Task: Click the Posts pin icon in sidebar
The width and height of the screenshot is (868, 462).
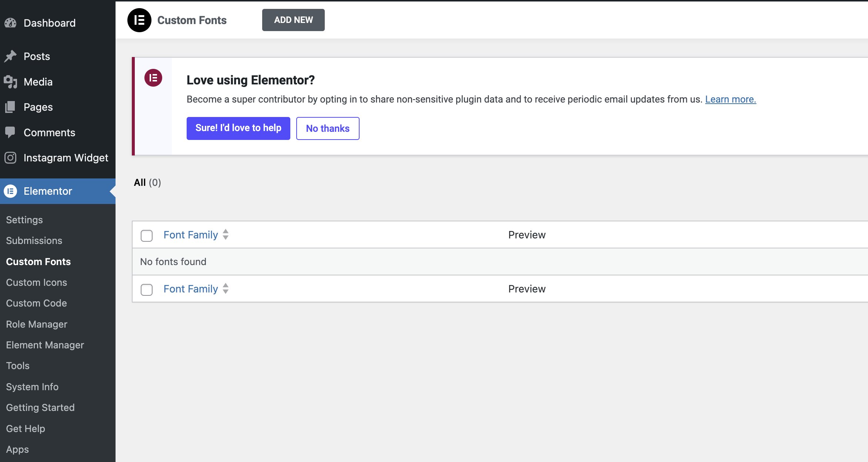Action: (11, 56)
